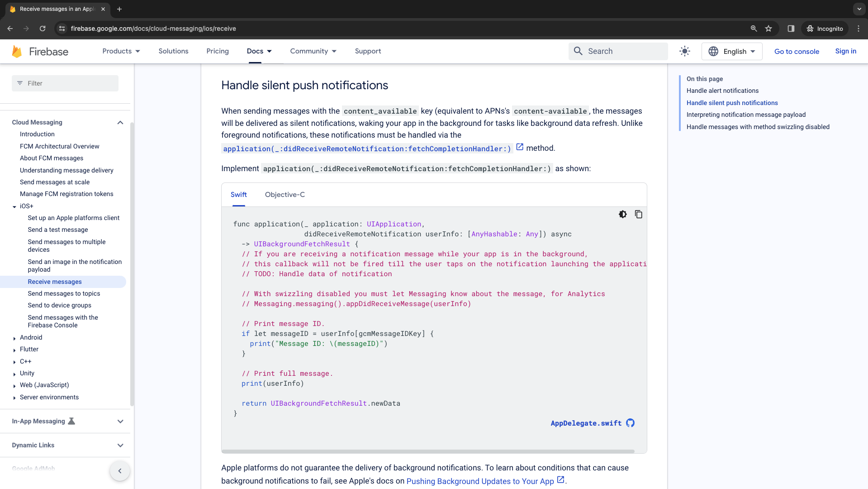868x489 pixels.
Task: Open Community dropdown menu
Action: (313, 51)
